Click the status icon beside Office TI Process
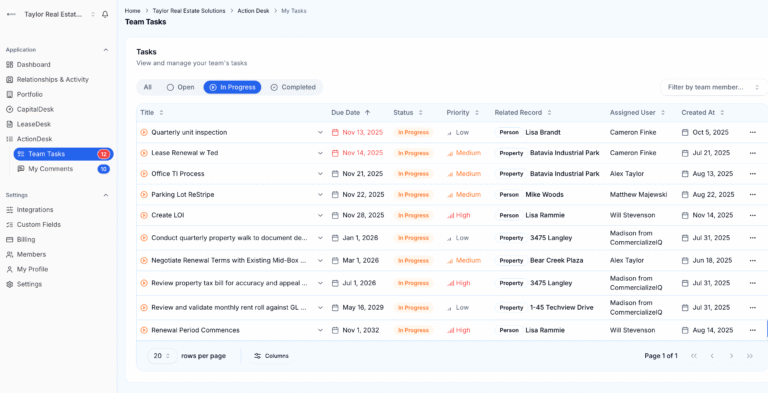Viewport: 768px width, 393px height. (144, 174)
